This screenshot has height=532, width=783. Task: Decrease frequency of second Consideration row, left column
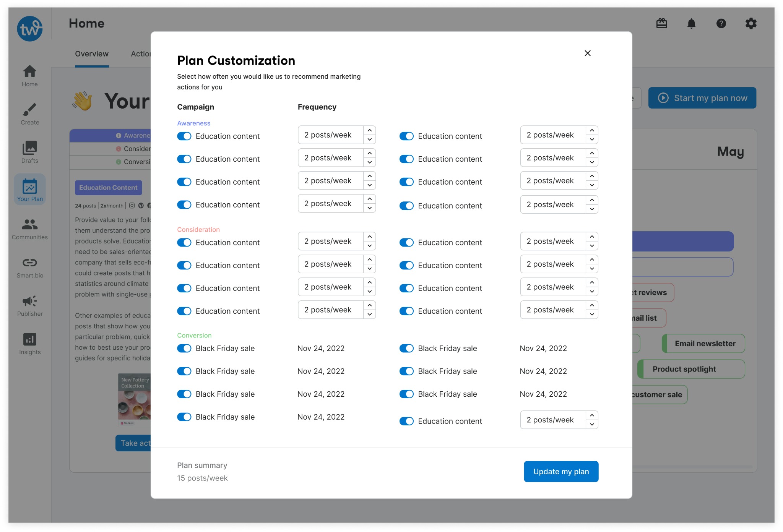coord(370,269)
